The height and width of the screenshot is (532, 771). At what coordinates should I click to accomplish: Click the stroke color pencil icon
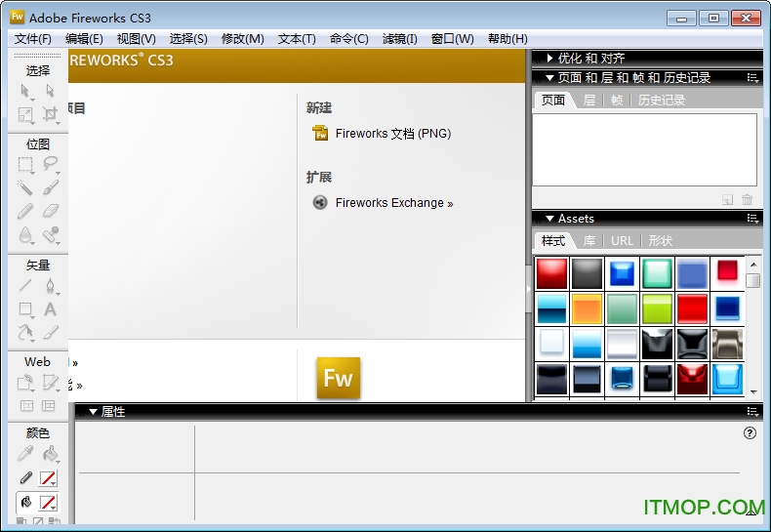coord(25,478)
